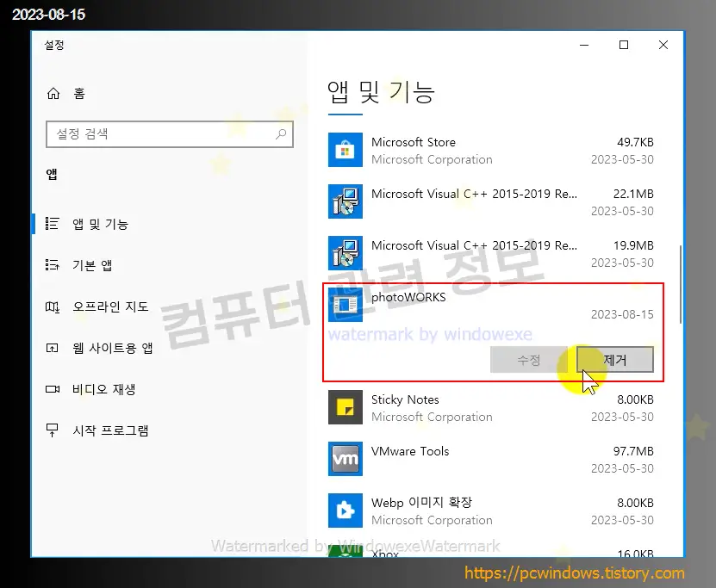Click the 웹 사이트용 앱 icon
Image resolution: width=716 pixels, height=588 pixels.
click(52, 348)
